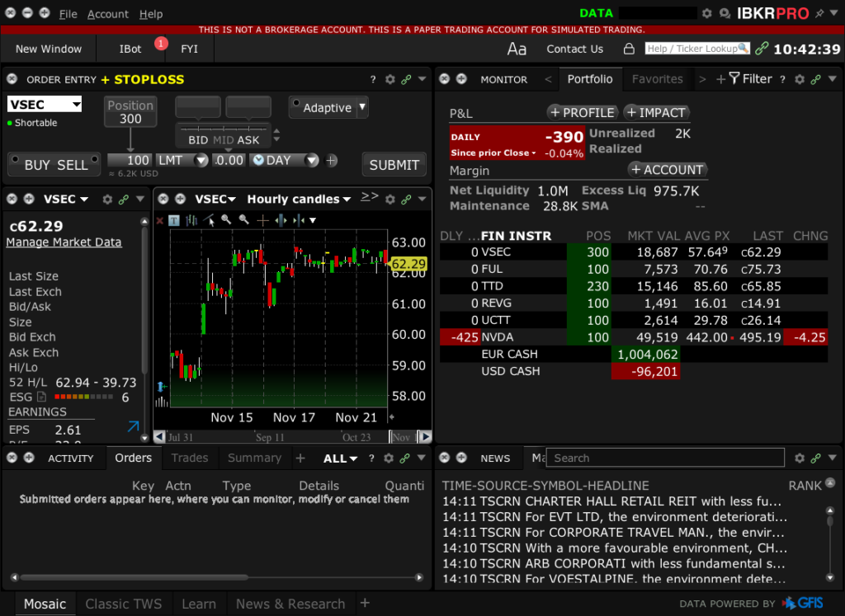Image resolution: width=845 pixels, height=616 pixels.
Task: Click the Manage Market Data link
Action: (64, 242)
